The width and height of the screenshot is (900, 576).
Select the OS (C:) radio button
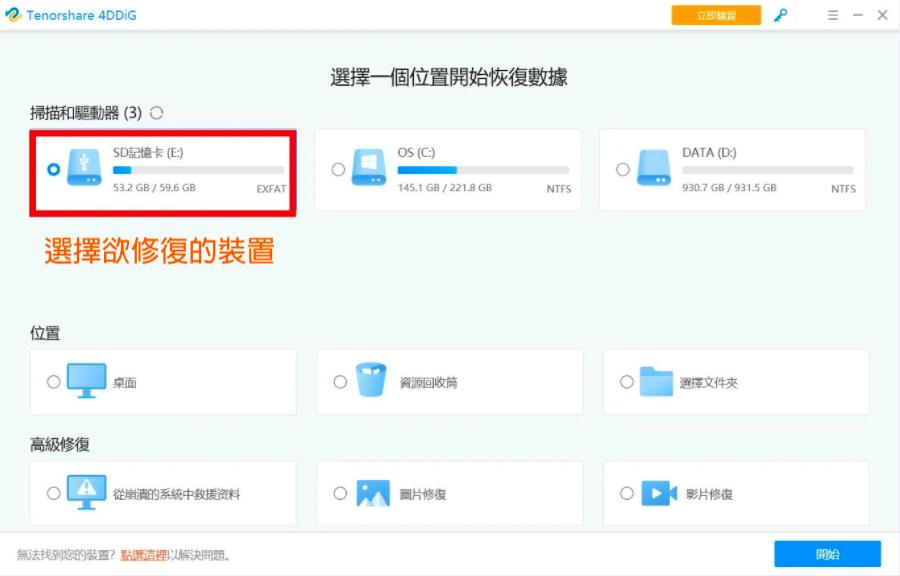point(338,169)
